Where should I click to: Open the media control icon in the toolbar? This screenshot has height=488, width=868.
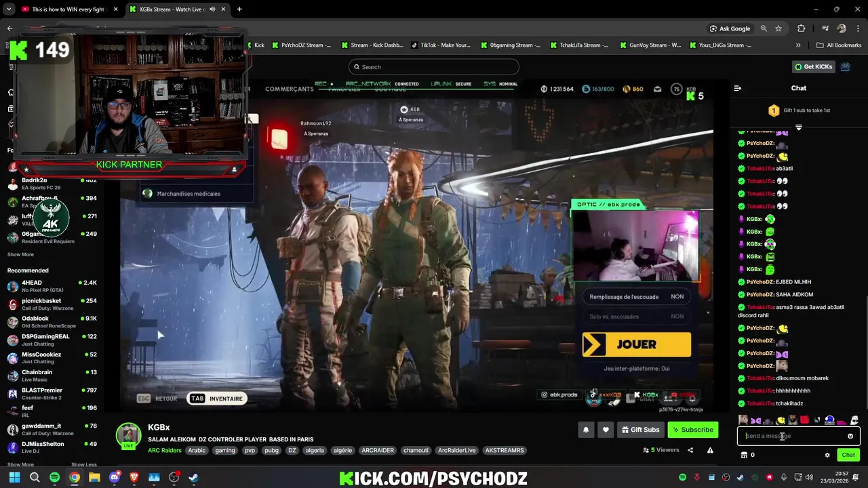(825, 28)
